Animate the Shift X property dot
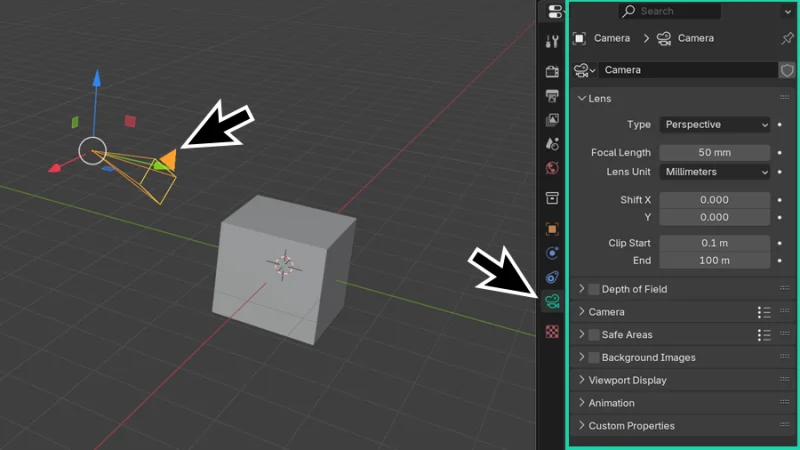The image size is (800, 450). (x=780, y=200)
